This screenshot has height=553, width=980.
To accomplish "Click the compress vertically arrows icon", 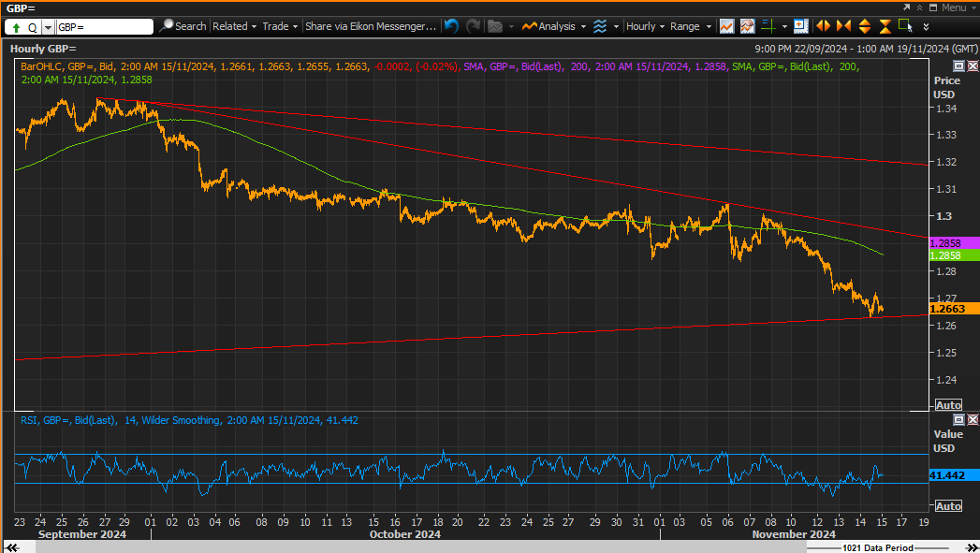I will point(885,26).
